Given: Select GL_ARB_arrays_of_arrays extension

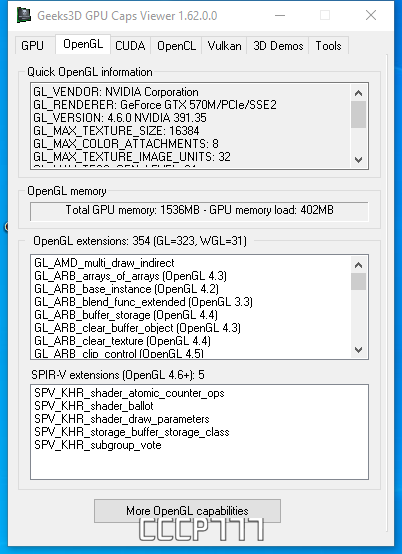Looking at the screenshot, I should point(130,276).
